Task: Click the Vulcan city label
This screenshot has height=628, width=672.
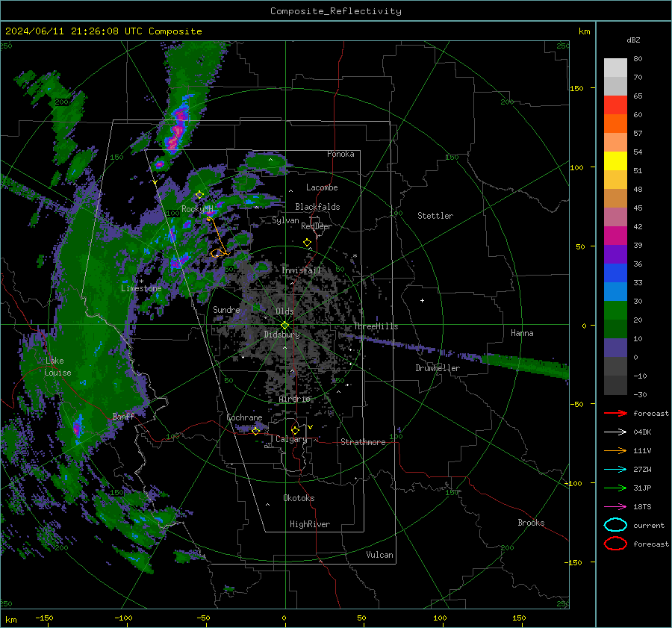Action: (380, 555)
